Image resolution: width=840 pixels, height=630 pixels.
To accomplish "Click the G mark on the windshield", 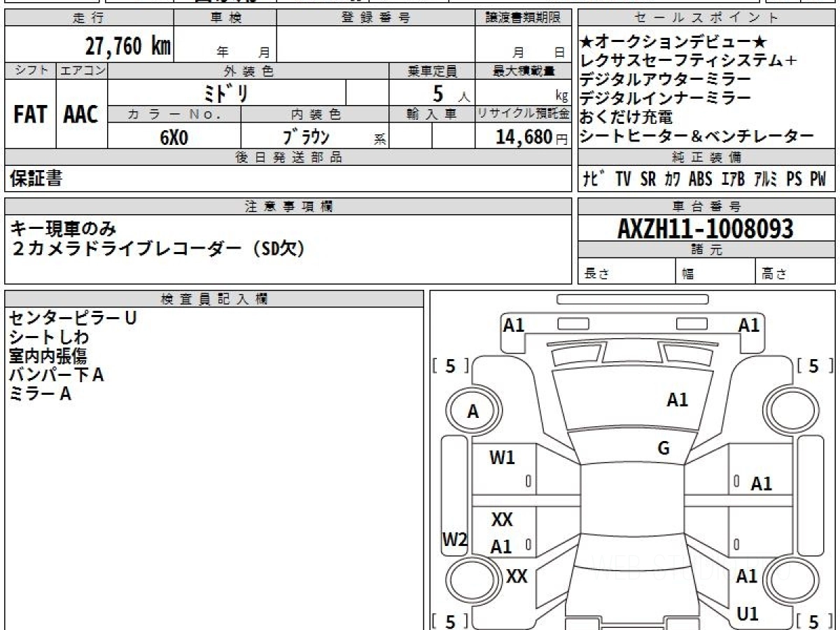I will [x=664, y=449].
